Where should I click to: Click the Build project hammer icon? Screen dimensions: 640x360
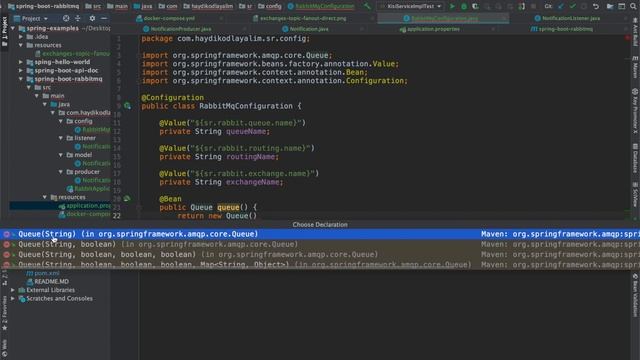click(367, 6)
